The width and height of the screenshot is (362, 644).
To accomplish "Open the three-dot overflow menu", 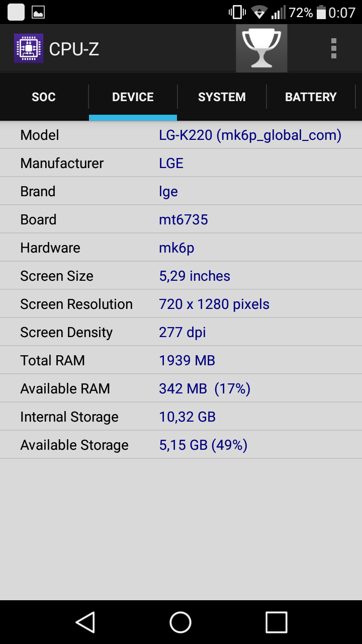I will coord(334,48).
